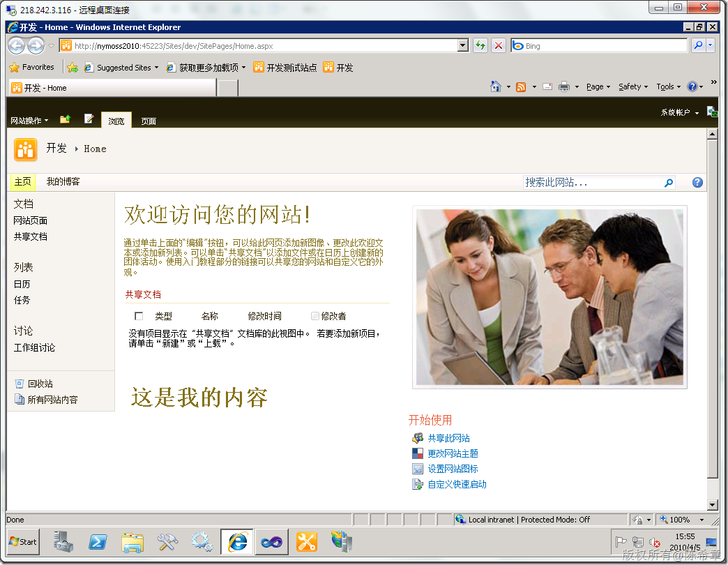Open the Page menu dropdown
The image size is (728, 565).
point(598,86)
